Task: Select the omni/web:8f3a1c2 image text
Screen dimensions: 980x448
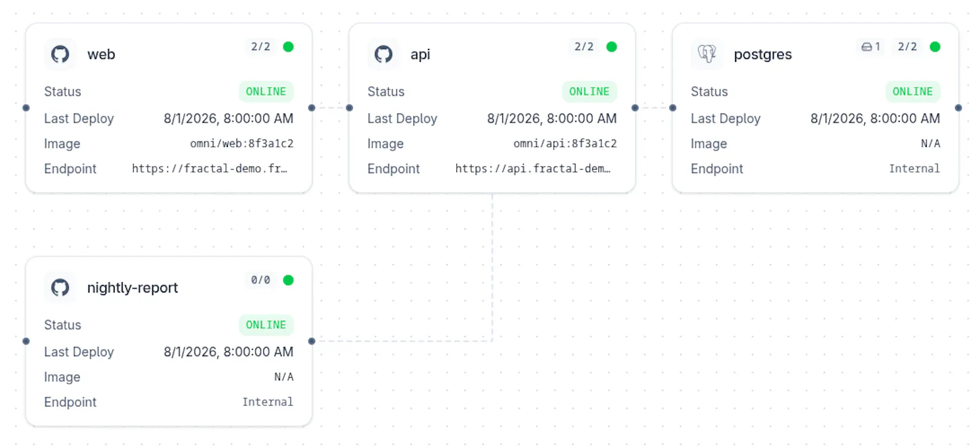Action: click(242, 143)
